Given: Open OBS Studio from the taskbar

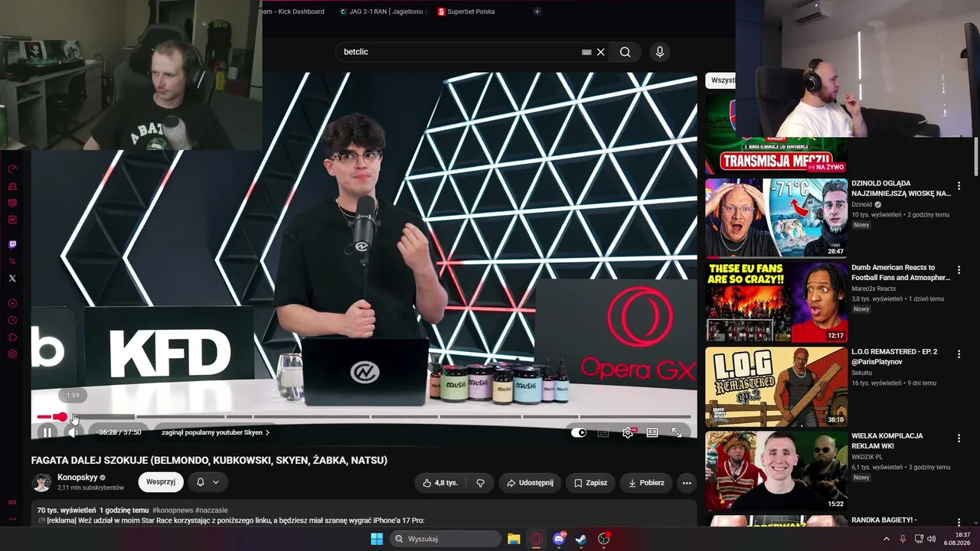Looking at the screenshot, I should click(604, 539).
